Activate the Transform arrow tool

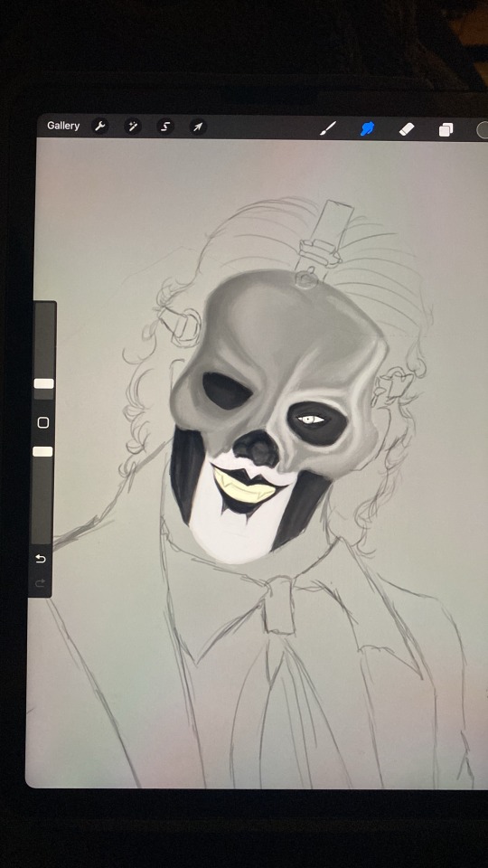(x=198, y=127)
